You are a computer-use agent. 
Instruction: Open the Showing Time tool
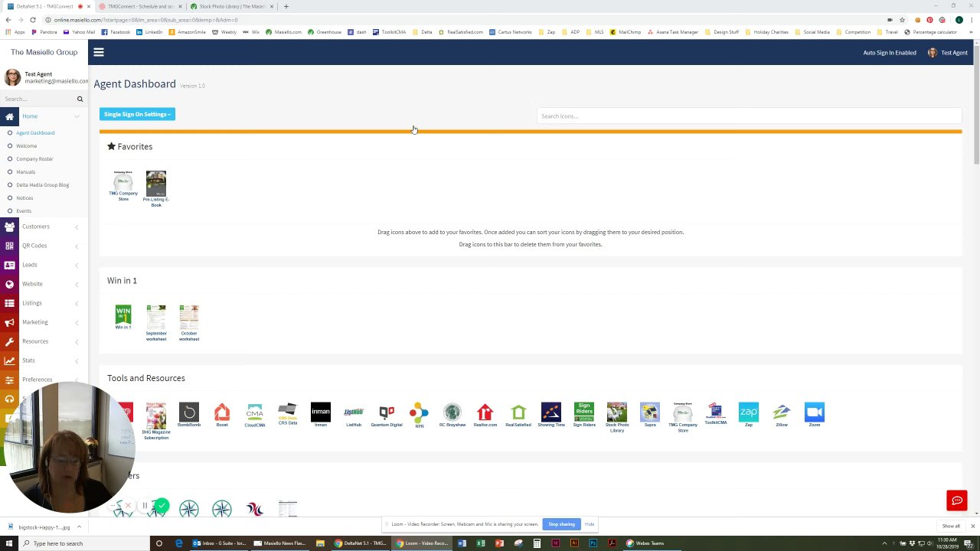coord(551,415)
